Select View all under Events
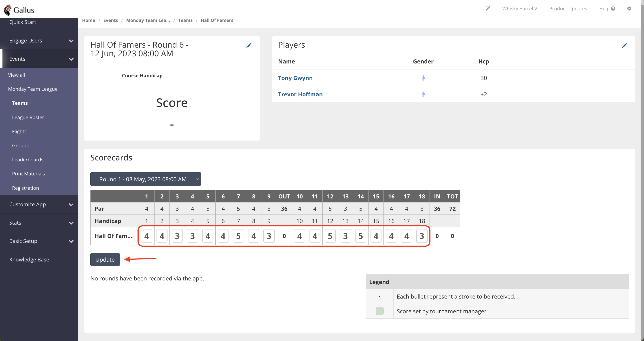Screen dimensions: 644x341 click(x=17, y=75)
